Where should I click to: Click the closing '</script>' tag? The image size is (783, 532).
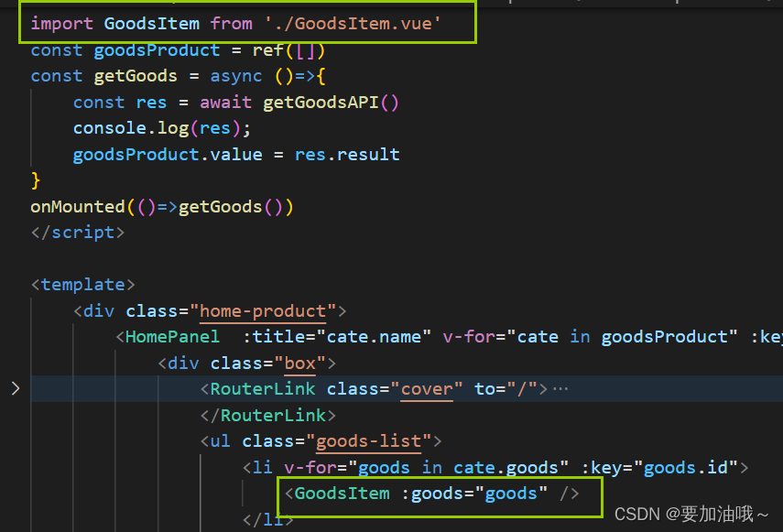point(78,233)
